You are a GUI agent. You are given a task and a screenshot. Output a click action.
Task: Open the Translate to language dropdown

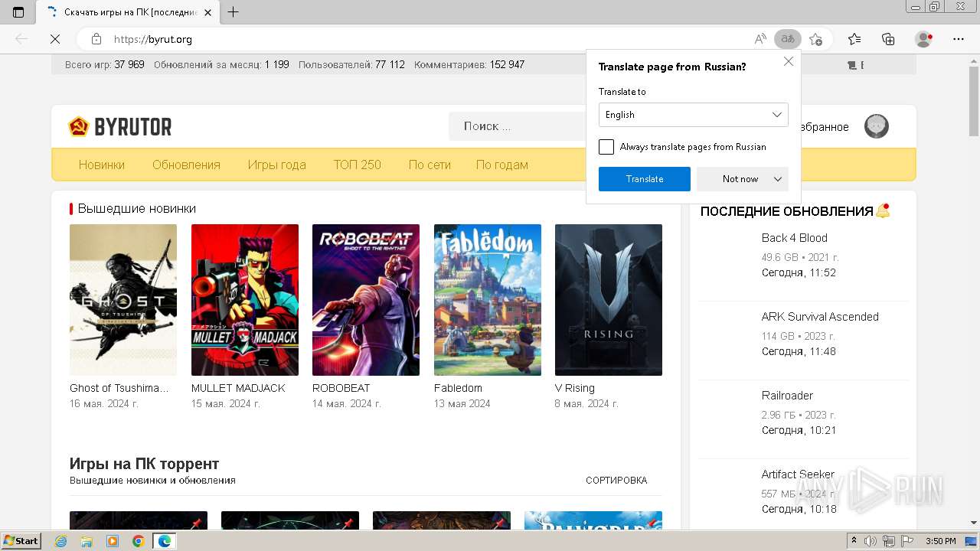tap(694, 115)
